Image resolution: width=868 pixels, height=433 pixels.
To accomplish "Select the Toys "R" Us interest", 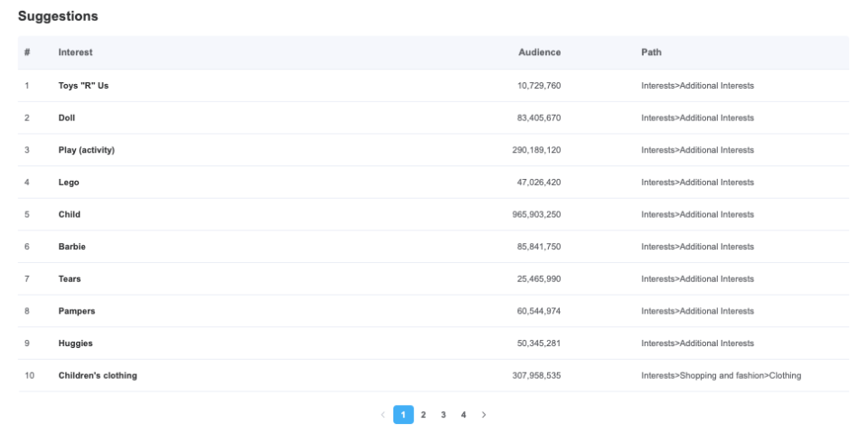I will tap(83, 86).
